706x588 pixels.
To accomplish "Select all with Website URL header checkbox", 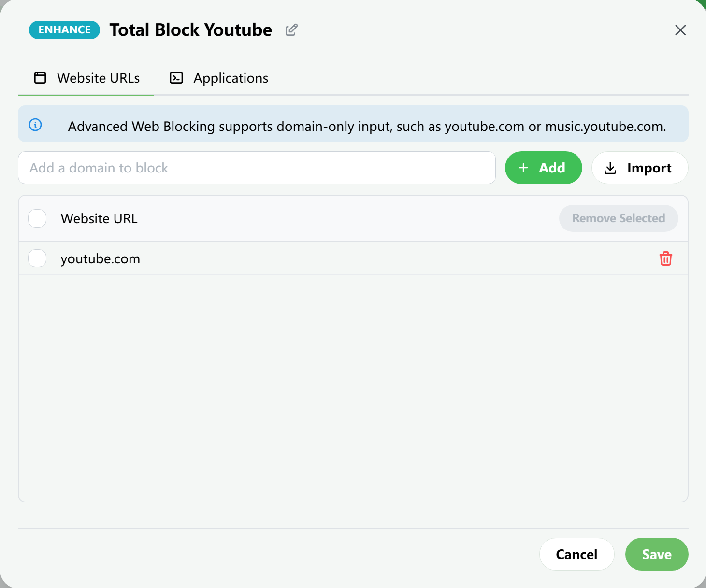I will click(x=37, y=218).
